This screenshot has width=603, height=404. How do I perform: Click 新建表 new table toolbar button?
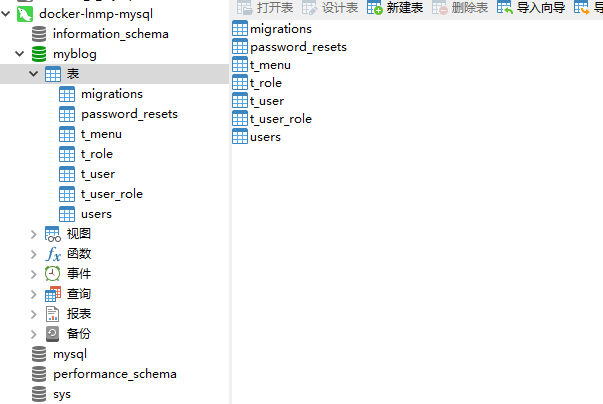pos(395,7)
